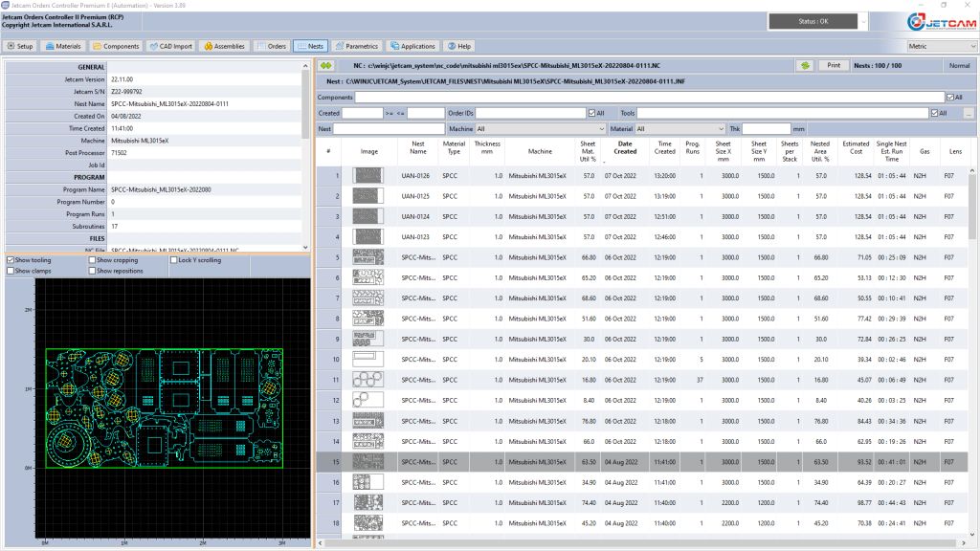980x551 pixels.
Task: Open the Materials tab
Action: coord(63,46)
